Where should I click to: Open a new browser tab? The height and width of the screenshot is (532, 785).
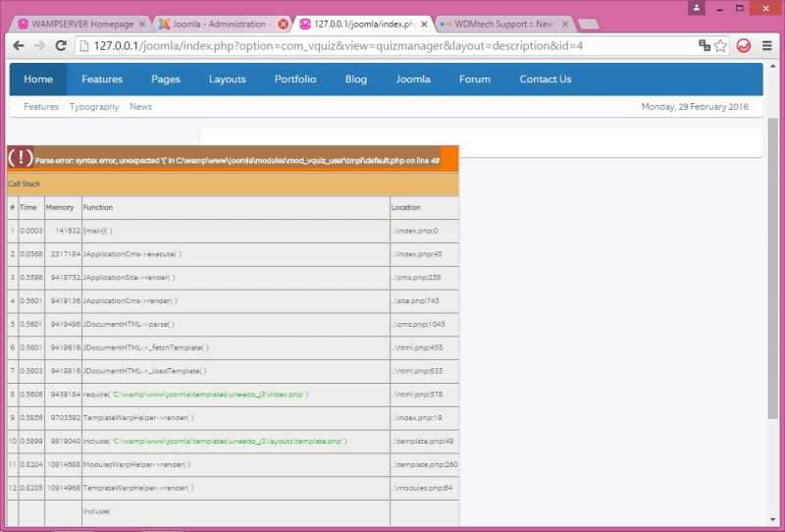click(588, 24)
